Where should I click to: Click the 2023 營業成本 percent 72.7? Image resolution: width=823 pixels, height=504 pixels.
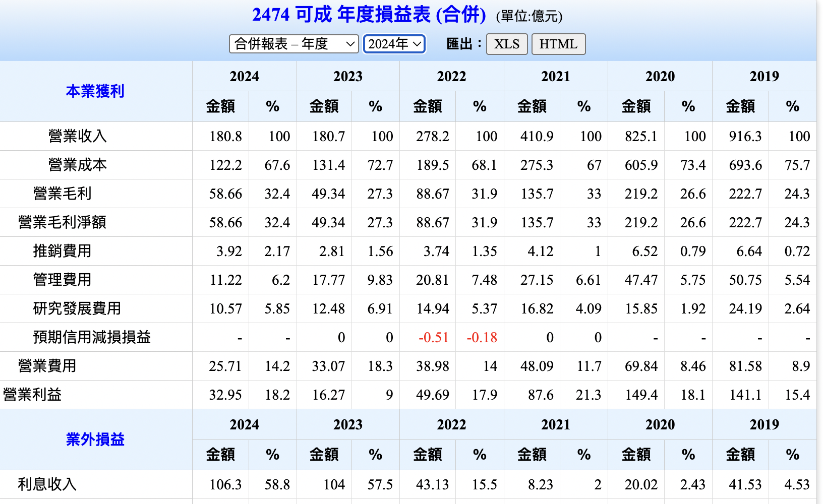[380, 165]
